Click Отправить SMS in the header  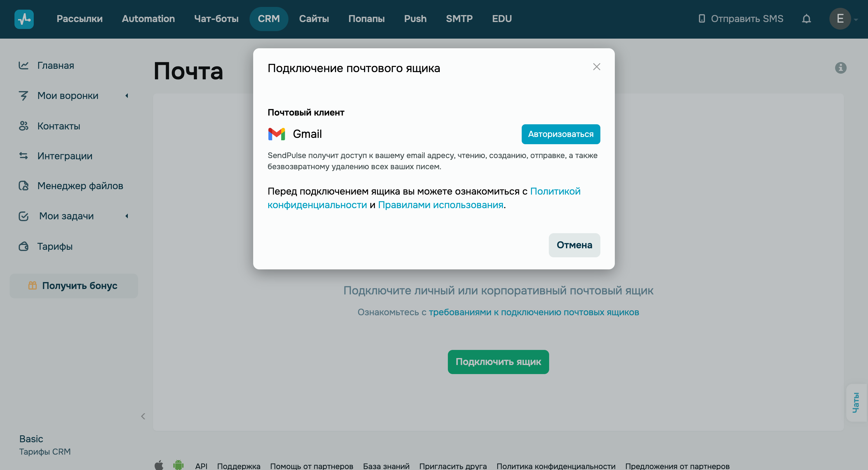tap(741, 19)
